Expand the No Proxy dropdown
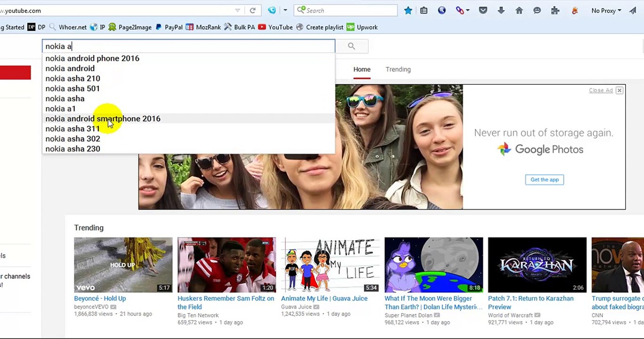644x339 pixels. point(606,10)
